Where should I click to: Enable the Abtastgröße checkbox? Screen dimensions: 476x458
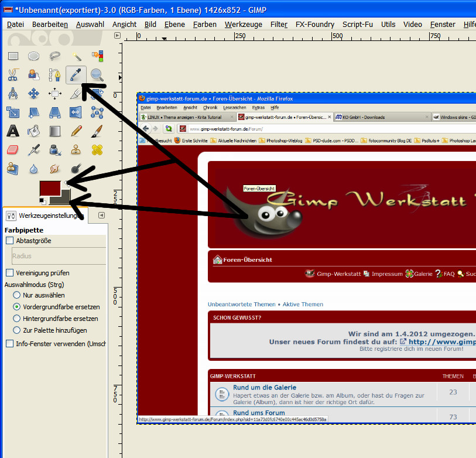tap(10, 241)
